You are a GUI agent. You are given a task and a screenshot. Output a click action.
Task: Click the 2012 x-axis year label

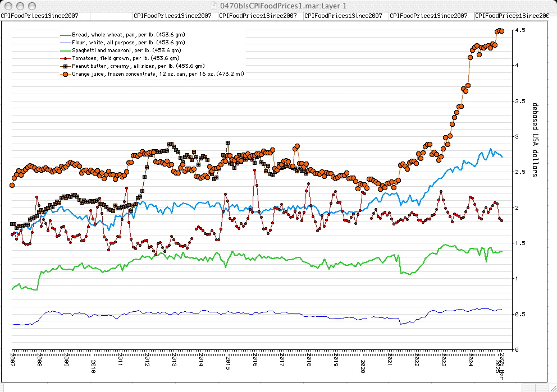pos(147,359)
